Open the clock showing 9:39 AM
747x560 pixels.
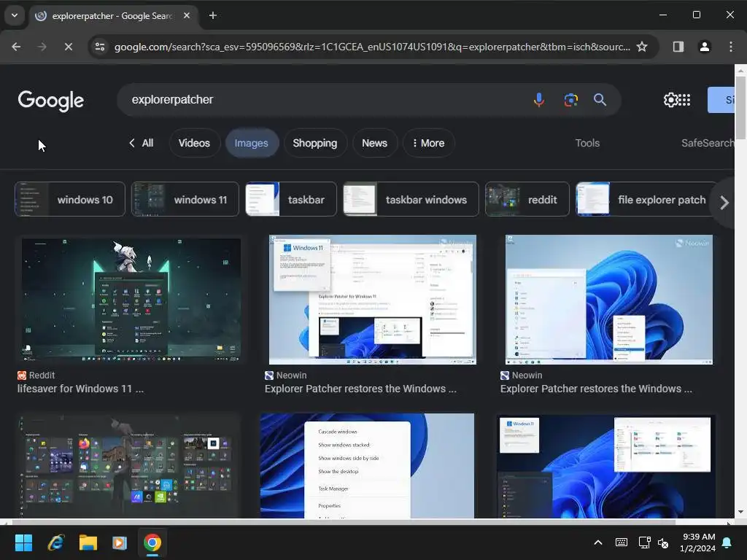click(698, 542)
